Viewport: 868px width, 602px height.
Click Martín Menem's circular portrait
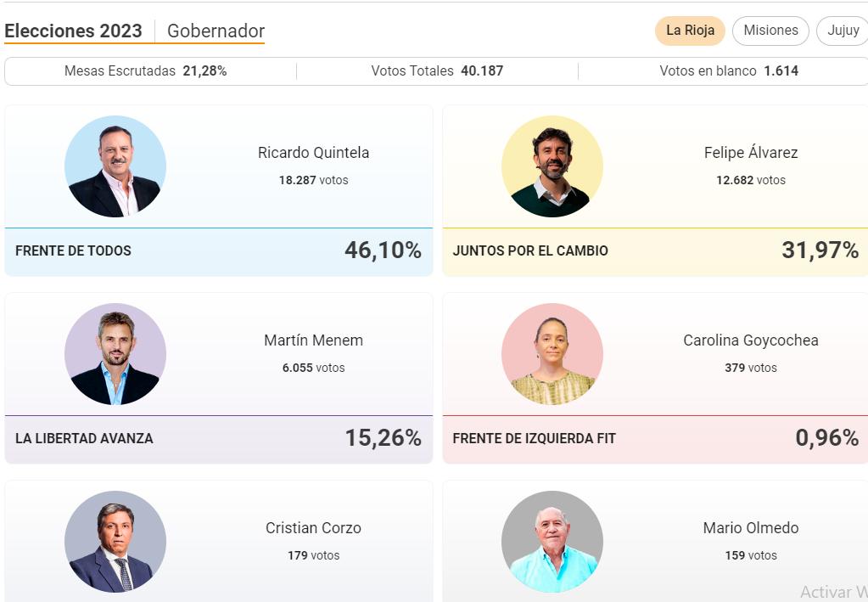(115, 354)
